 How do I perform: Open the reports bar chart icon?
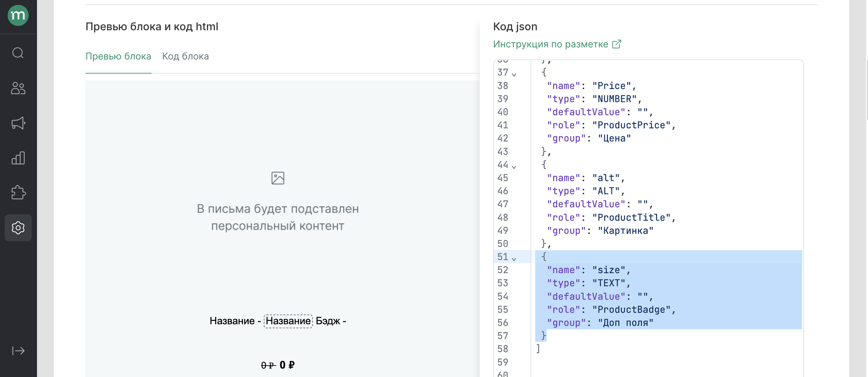click(x=18, y=158)
